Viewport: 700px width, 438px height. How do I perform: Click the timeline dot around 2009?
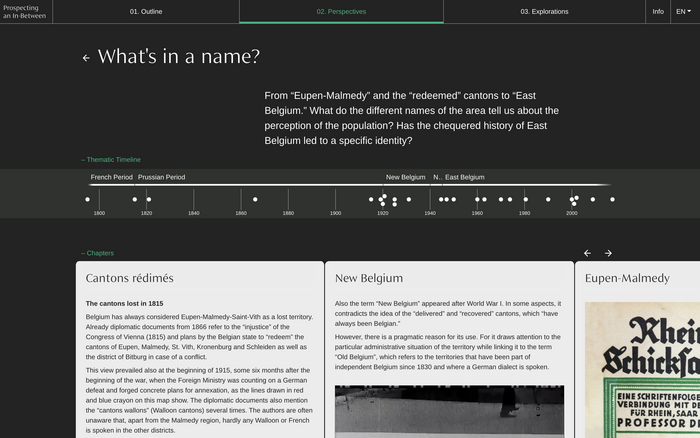[x=593, y=200]
